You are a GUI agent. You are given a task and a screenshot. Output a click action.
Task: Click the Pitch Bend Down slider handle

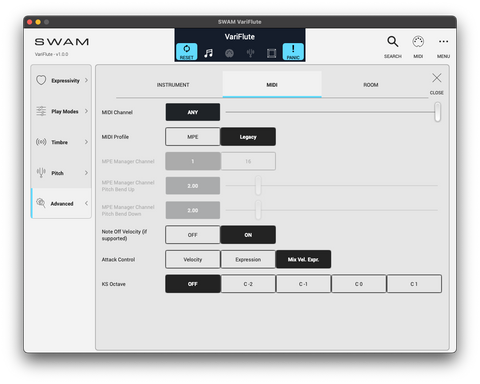tap(258, 210)
